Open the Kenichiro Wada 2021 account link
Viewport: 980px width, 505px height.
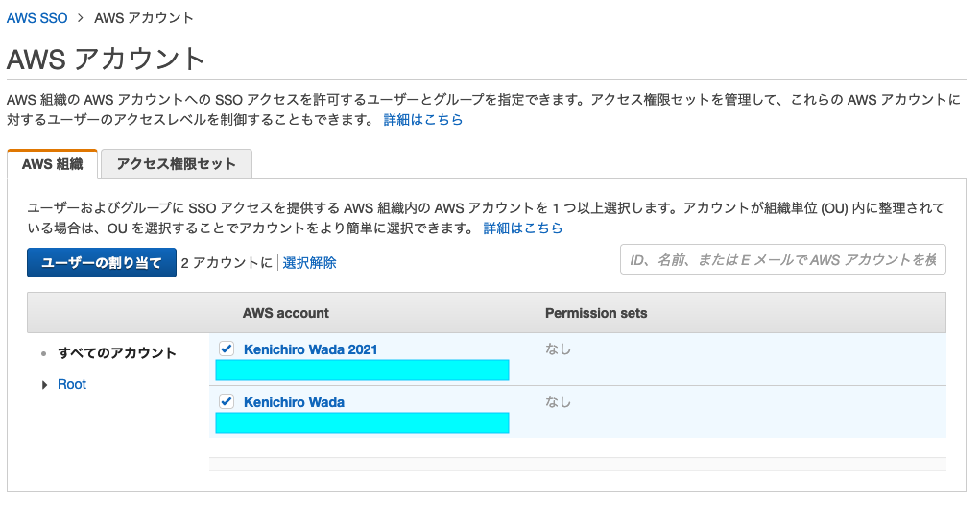coord(311,349)
